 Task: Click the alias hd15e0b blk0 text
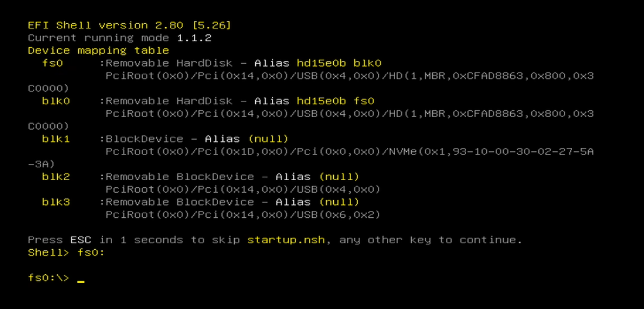click(339, 63)
